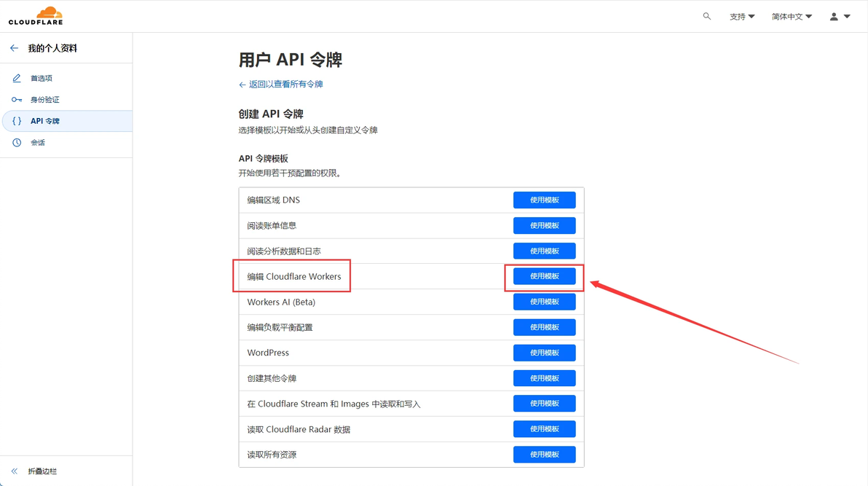Use template for 读取所有资源
Image resolution: width=868 pixels, height=486 pixels.
pyautogui.click(x=544, y=455)
